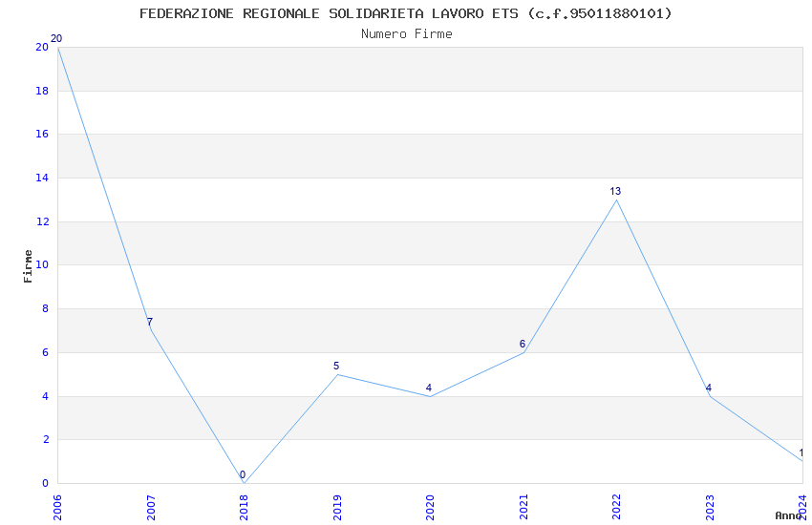Image resolution: width=812 pixels, height=525 pixels.
Task: Click the y-axis tick value 12
Action: point(42,221)
